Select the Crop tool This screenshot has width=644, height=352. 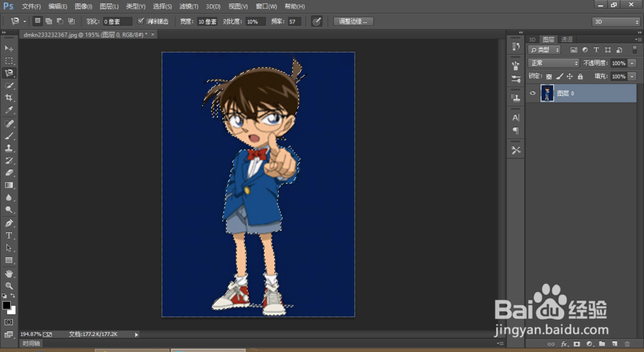pyautogui.click(x=8, y=98)
